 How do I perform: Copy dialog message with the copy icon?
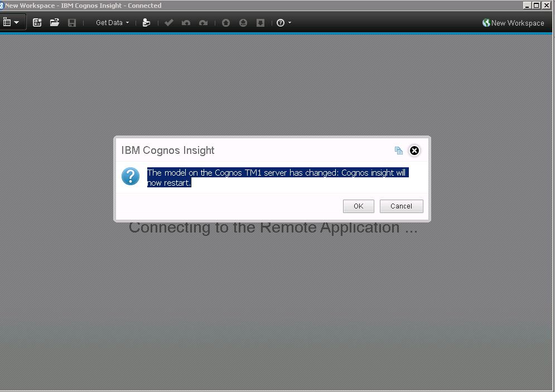pyautogui.click(x=399, y=151)
